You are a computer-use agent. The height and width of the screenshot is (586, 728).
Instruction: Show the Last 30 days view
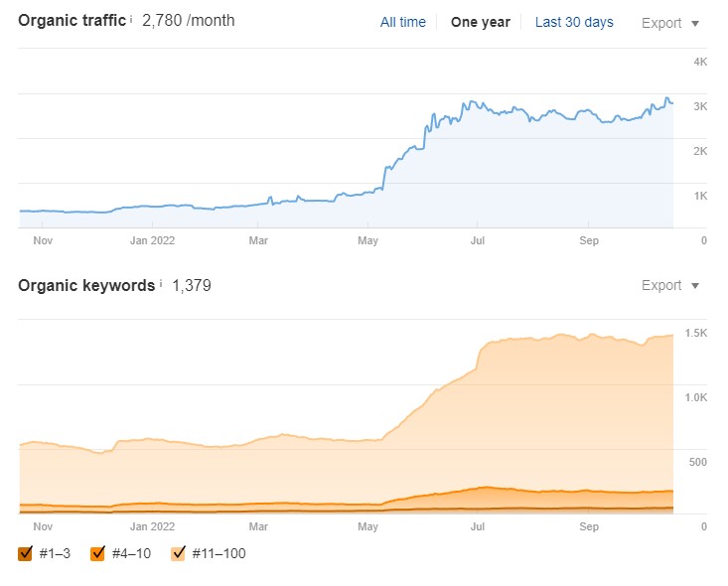click(574, 22)
